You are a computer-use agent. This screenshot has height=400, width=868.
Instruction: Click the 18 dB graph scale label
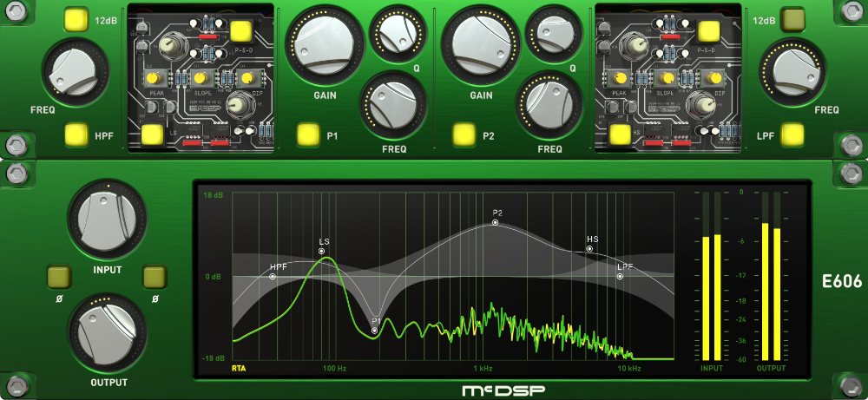214,196
